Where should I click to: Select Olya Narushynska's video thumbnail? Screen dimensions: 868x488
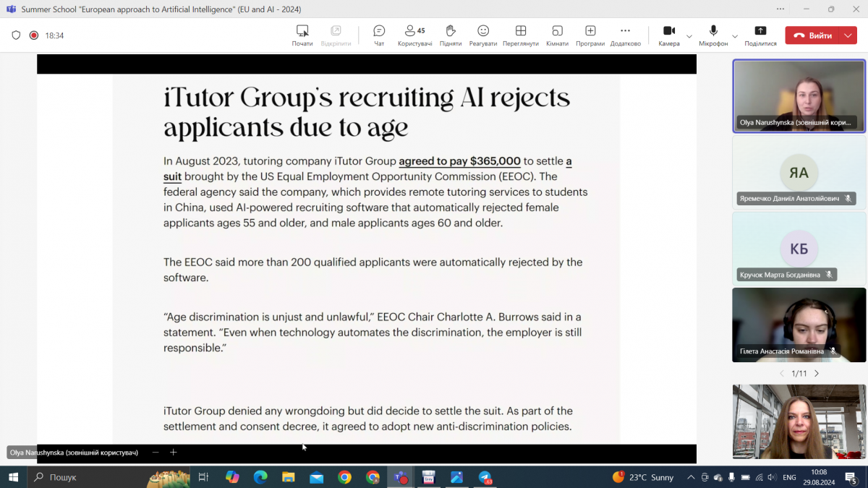(x=799, y=96)
